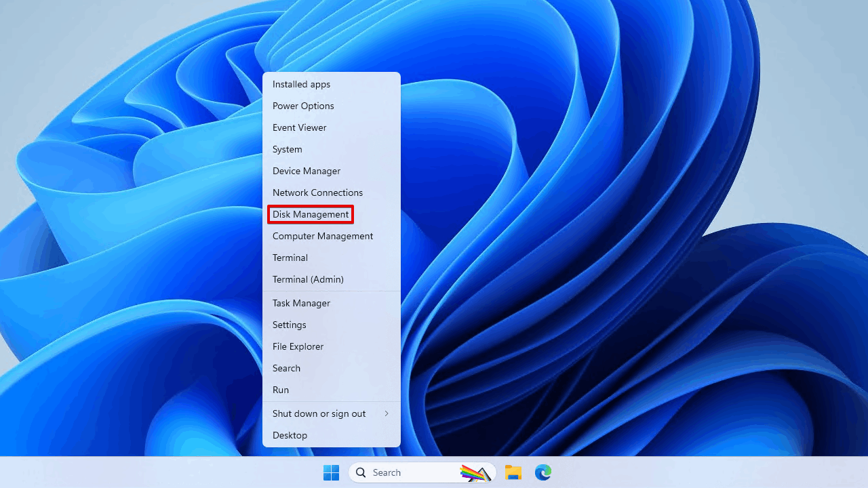Expand the Shut down or sign out submenu

(x=387, y=413)
